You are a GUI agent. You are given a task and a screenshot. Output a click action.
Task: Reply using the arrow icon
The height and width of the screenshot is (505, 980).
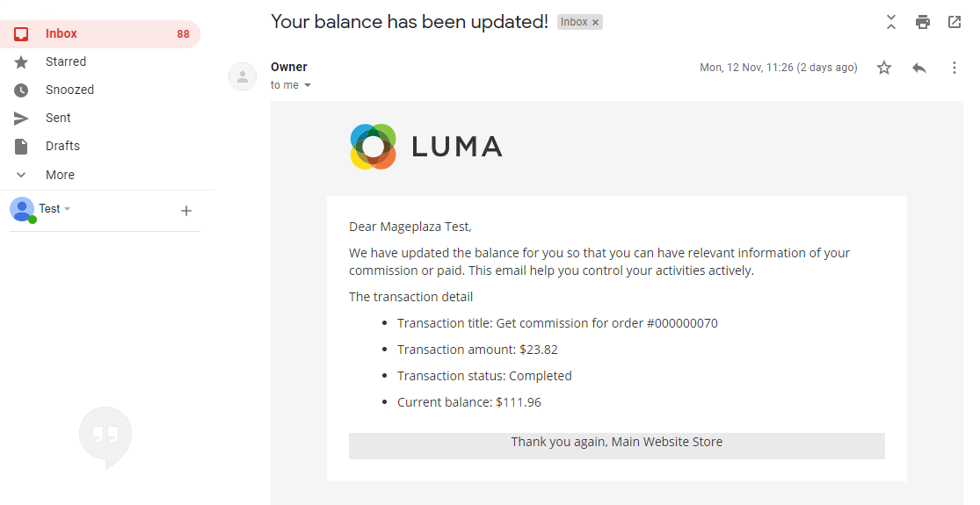(x=919, y=68)
